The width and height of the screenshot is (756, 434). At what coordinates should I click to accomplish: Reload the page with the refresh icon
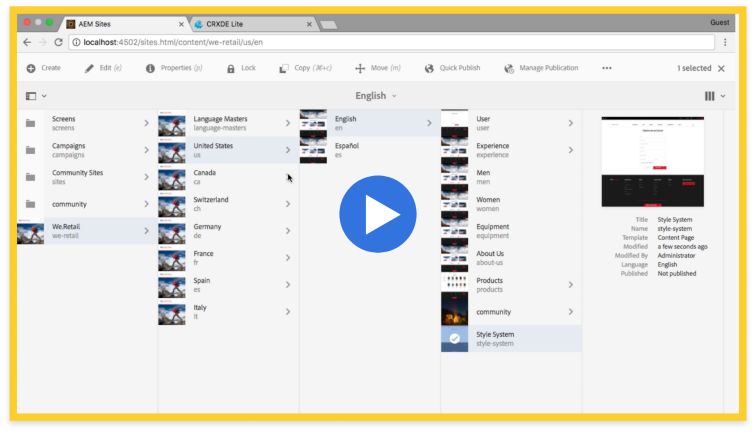(x=58, y=42)
